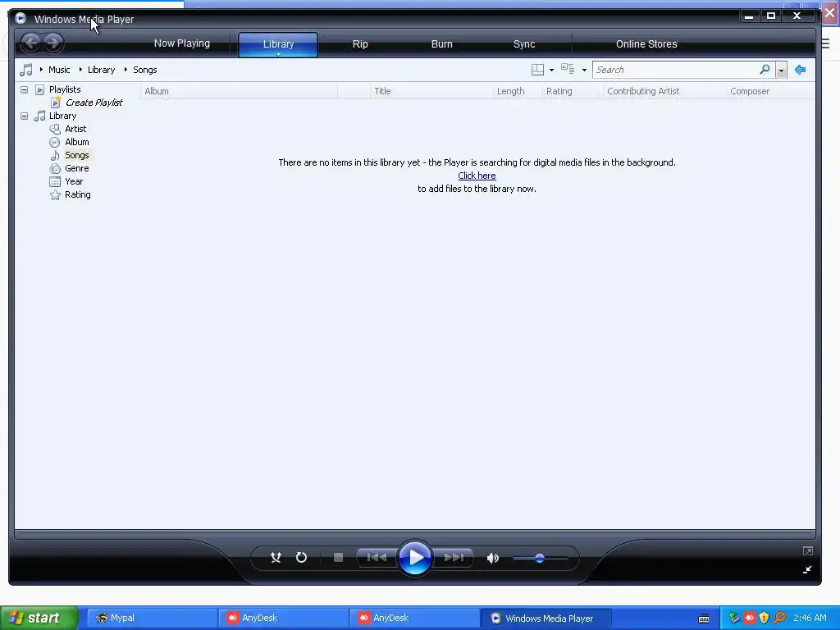Screen dimensions: 840x630
Task: Sort by the Title column header
Action: (x=431, y=91)
